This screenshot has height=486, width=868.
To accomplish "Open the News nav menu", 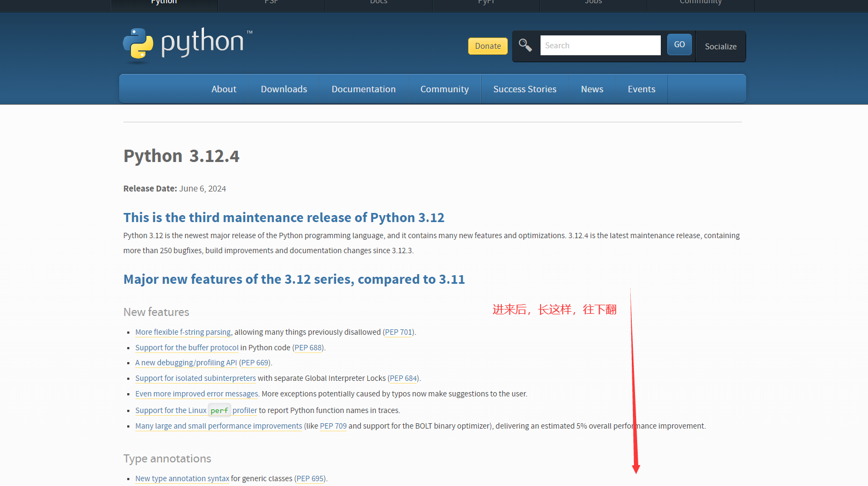I will tap(592, 89).
